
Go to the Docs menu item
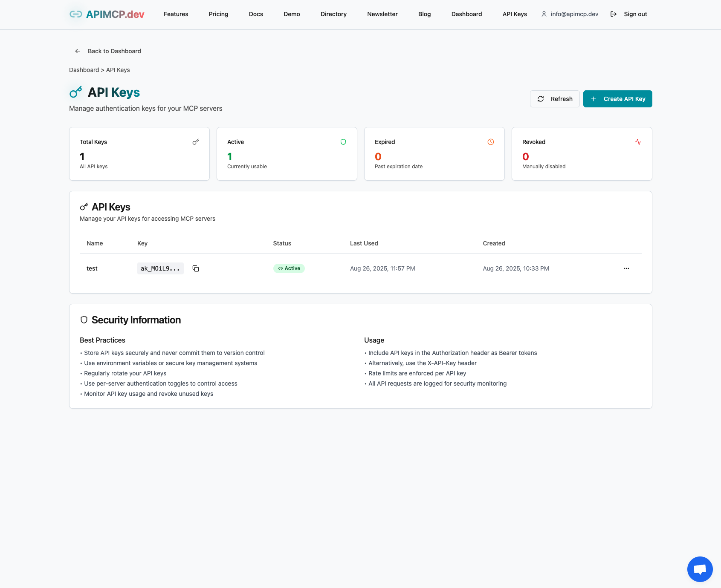pyautogui.click(x=256, y=14)
